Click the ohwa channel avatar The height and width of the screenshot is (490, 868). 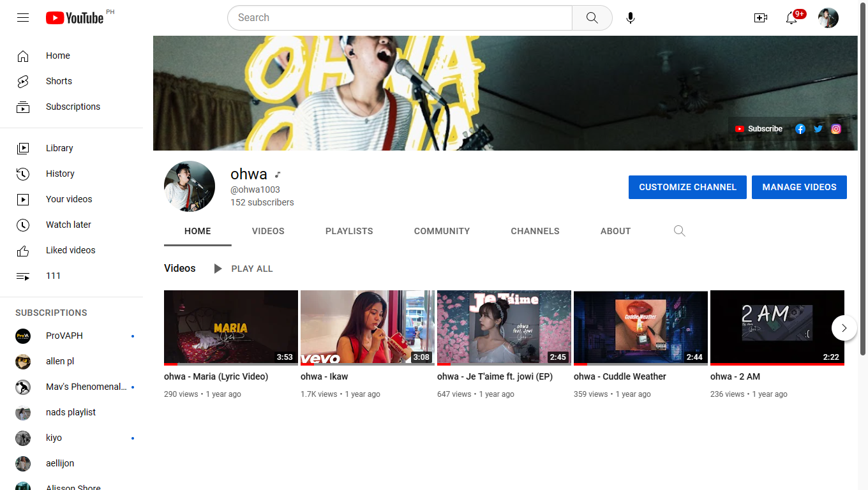tap(190, 186)
